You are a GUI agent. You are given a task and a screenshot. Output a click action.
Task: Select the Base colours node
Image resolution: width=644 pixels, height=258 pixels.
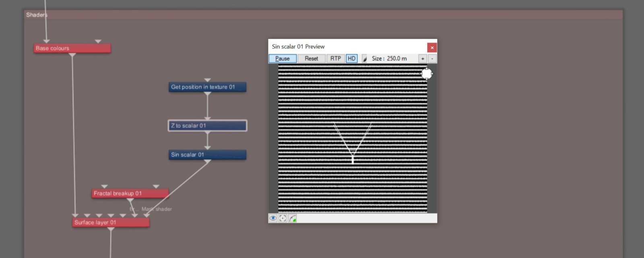point(72,48)
